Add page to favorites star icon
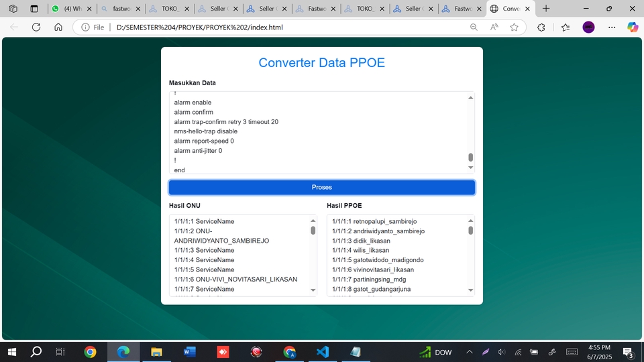Viewport: 644px width, 362px height. [x=514, y=27]
